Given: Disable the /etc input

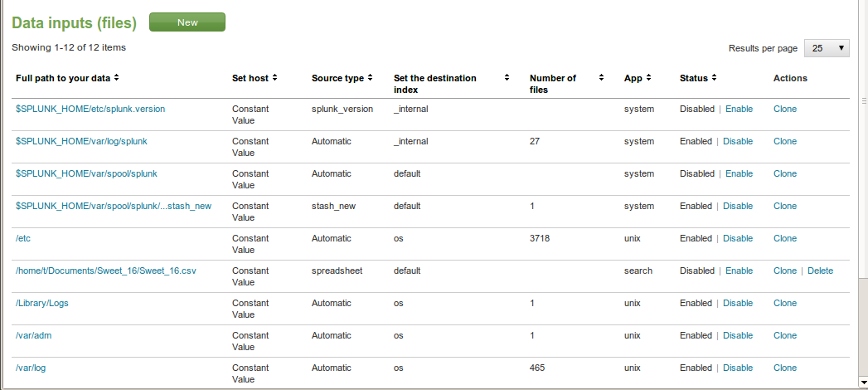Looking at the screenshot, I should click(738, 238).
